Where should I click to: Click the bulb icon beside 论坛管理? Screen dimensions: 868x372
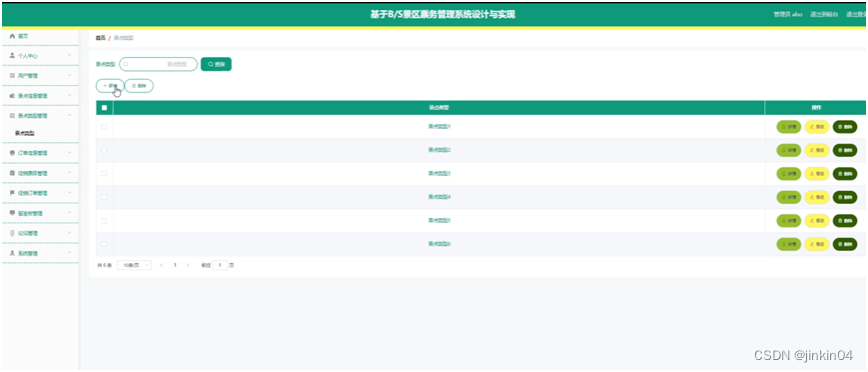[12, 233]
